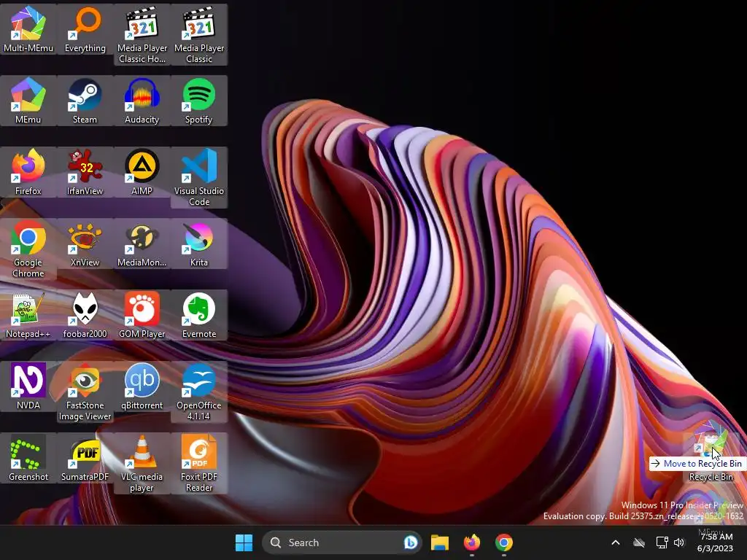Select the Greenshot desktop icon

pos(28,458)
